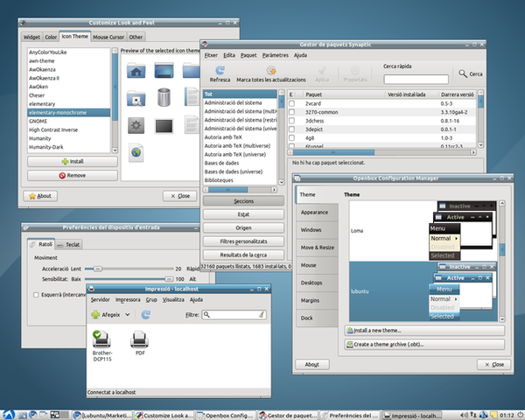The height and width of the screenshot is (420, 525).
Task: Switch to the Teclat tab
Action: (70, 245)
